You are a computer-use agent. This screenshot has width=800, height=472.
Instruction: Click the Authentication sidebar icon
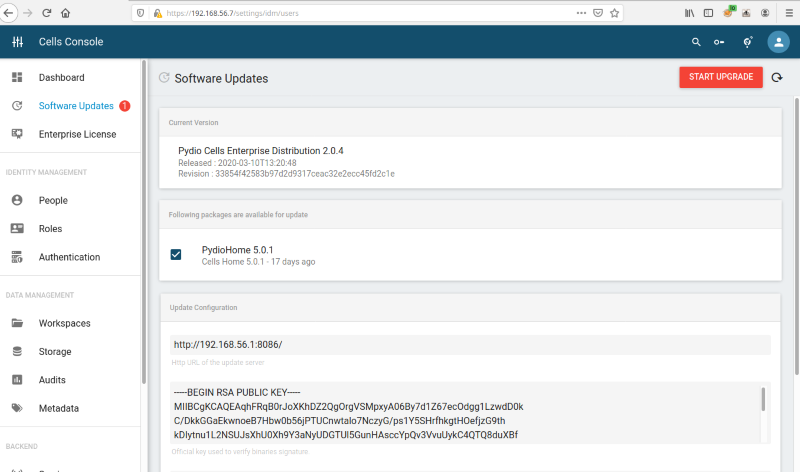click(17, 257)
